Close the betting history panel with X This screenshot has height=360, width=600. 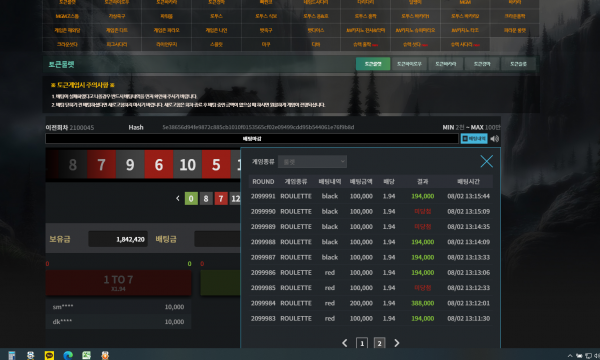(486, 161)
